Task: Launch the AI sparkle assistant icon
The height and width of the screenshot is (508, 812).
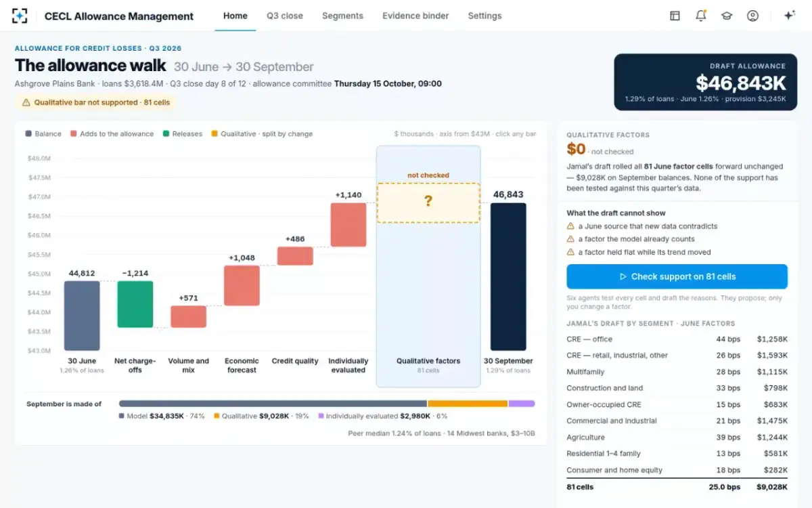Action: 789,16
